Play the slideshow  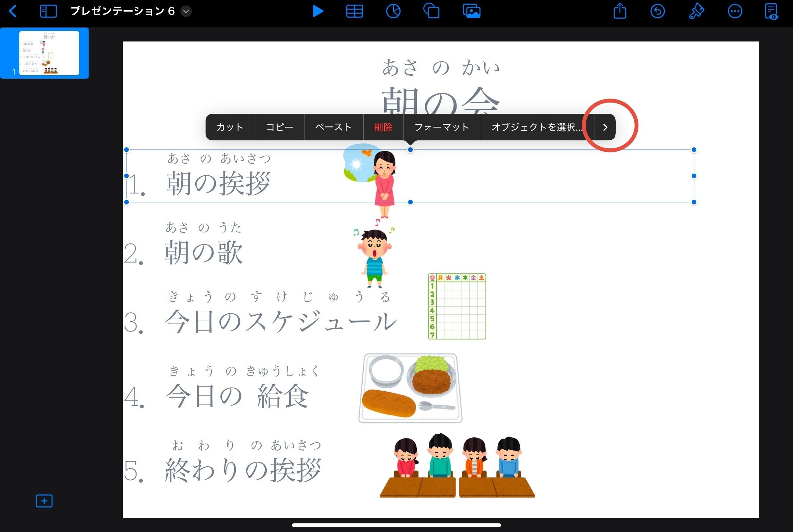(x=318, y=11)
